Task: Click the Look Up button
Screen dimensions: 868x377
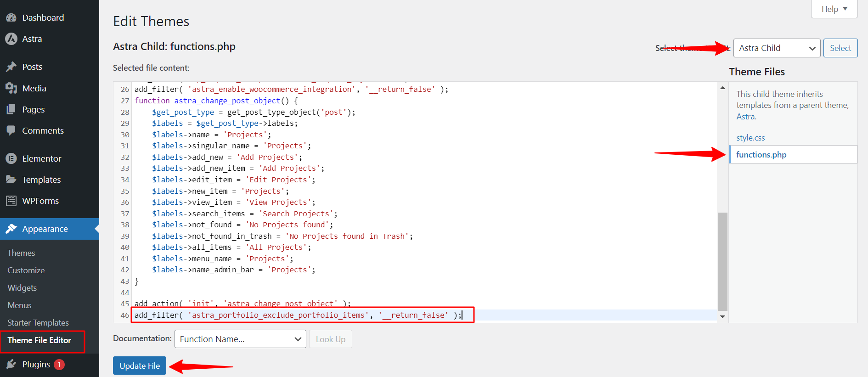Action: (331, 339)
